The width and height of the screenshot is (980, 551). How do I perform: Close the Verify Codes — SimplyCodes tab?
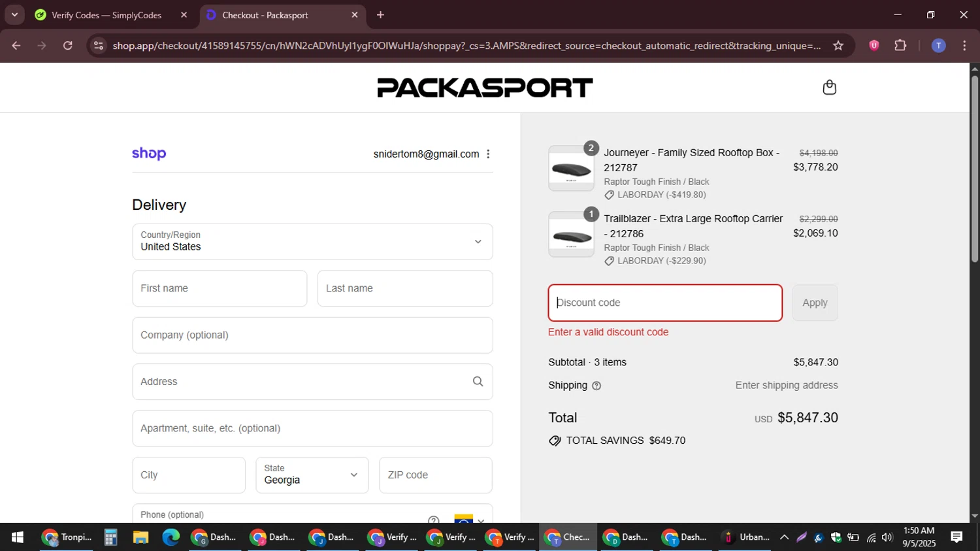[184, 15]
